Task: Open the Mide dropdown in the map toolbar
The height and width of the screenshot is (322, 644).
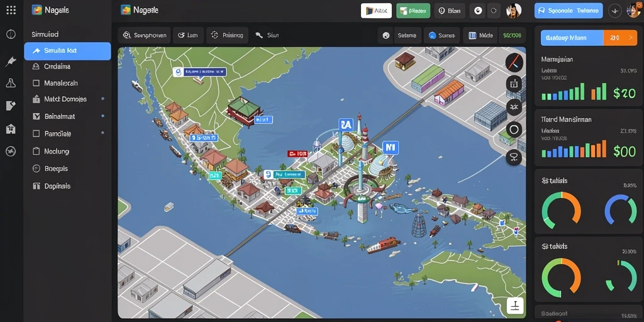Action: [x=480, y=36]
